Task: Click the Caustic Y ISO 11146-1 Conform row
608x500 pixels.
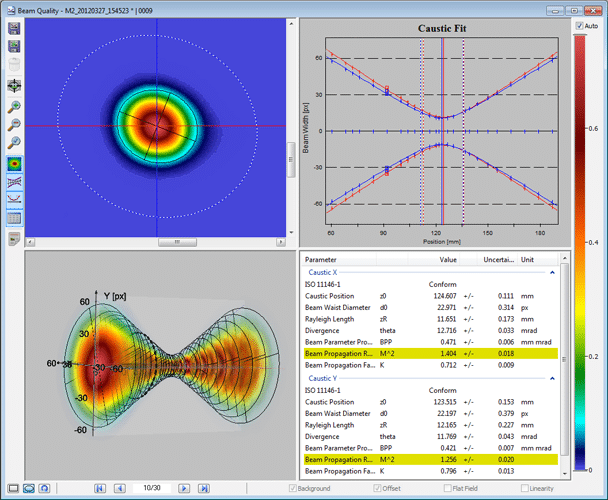Action: point(430,390)
